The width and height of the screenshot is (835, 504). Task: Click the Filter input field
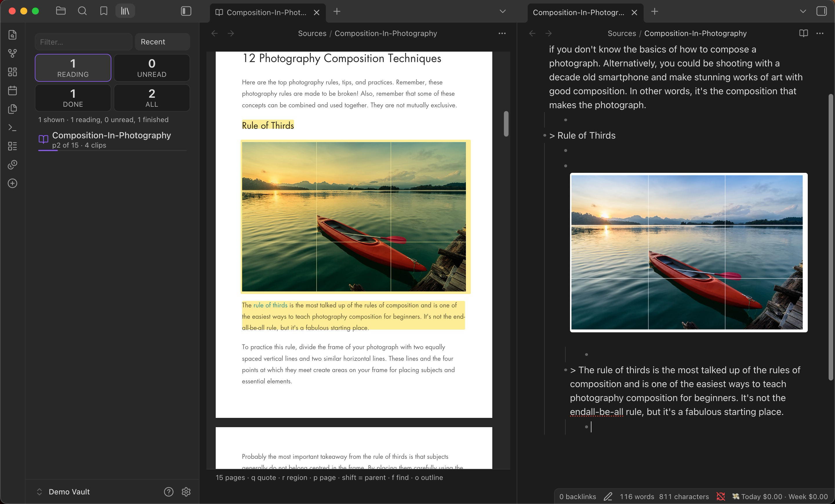pos(83,42)
